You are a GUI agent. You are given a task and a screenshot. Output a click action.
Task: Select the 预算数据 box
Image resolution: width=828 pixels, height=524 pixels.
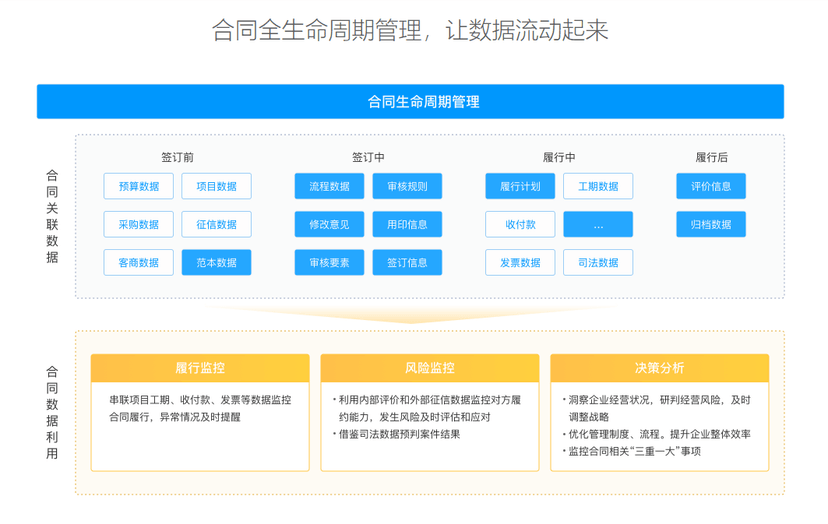pyautogui.click(x=138, y=186)
